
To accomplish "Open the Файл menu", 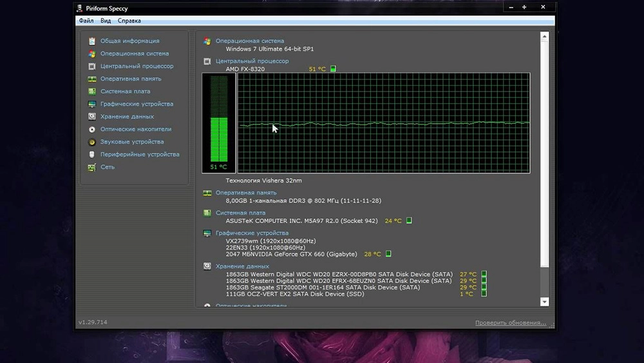I will coord(86,21).
